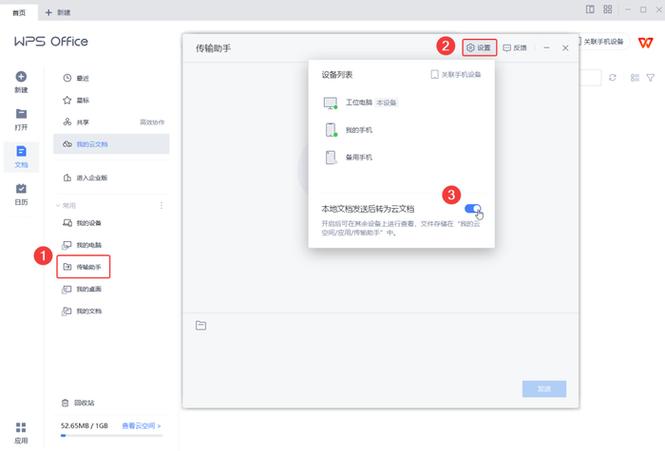Click the 查看云空间 link
Screen dimensions: 665x451
coord(141,426)
